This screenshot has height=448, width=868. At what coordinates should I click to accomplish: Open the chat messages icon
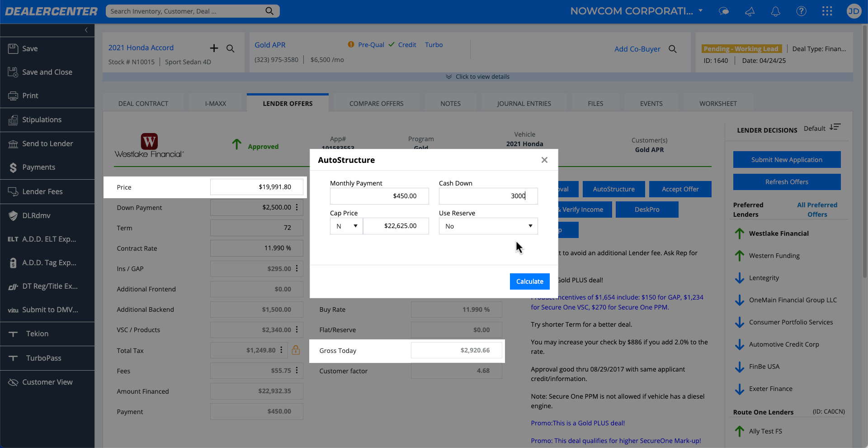[724, 11]
